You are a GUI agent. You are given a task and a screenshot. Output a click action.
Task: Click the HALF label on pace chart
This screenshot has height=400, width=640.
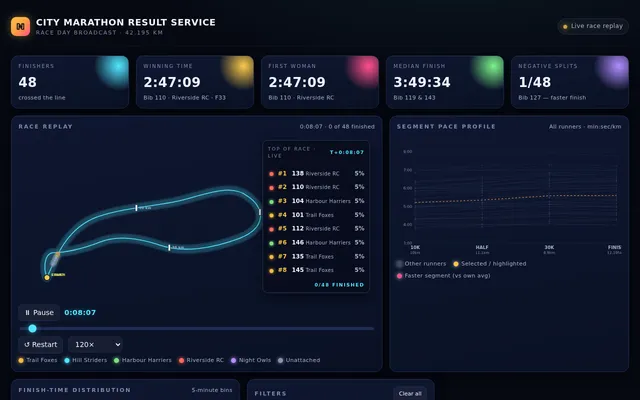482,247
